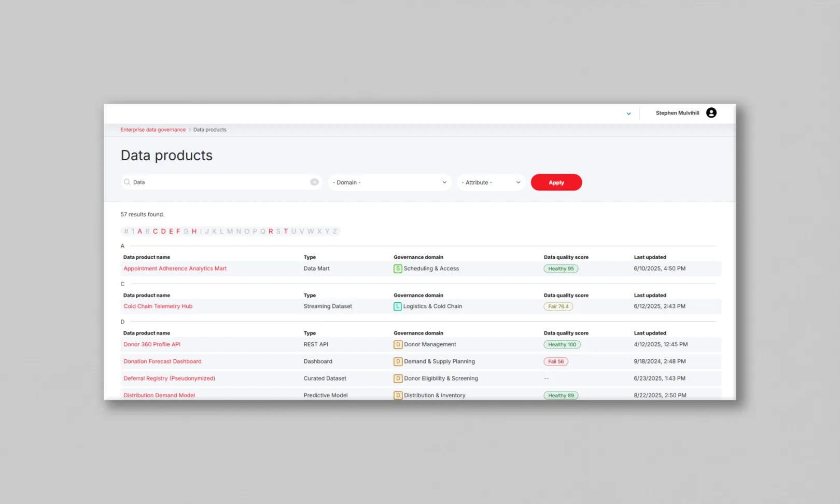Image resolution: width=840 pixels, height=504 pixels.
Task: Clear the search box using the x icon
Action: [314, 181]
